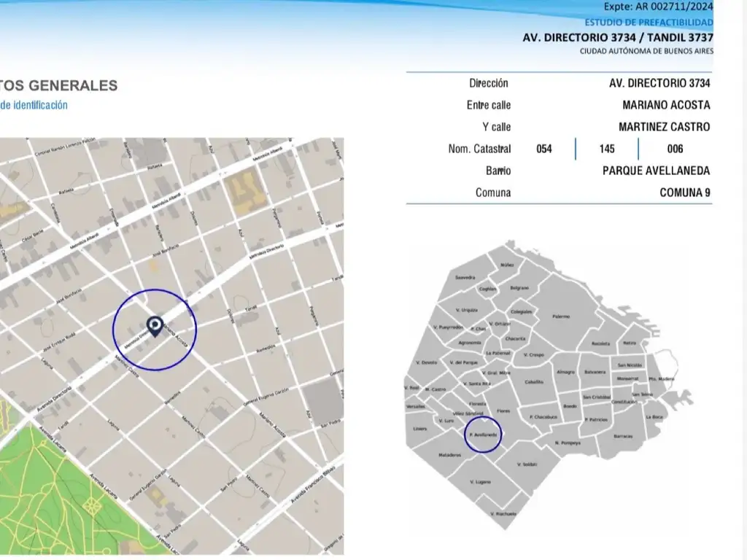The height and width of the screenshot is (560, 747).
Task: Select the Palermo region on the barrio map
Action: (561, 316)
